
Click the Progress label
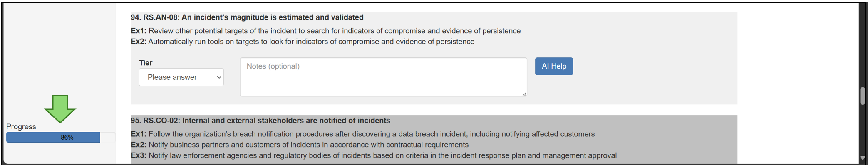pos(21,127)
